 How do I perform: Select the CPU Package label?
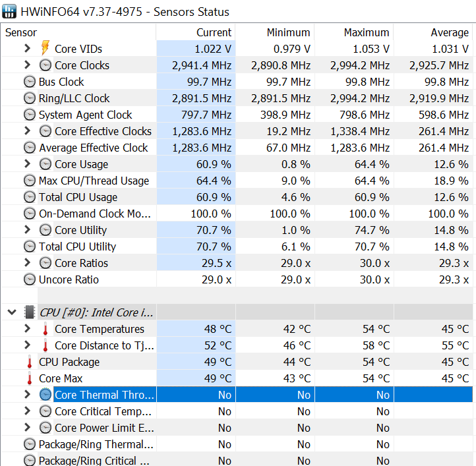point(69,362)
